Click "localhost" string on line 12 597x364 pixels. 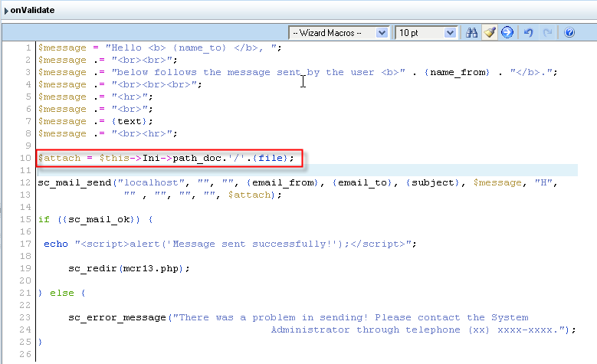(152, 182)
